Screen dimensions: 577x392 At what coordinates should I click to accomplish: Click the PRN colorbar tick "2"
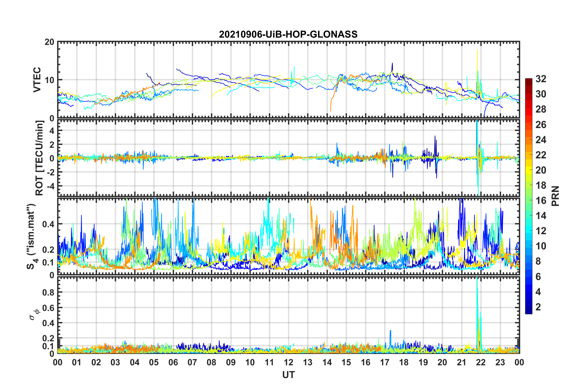coord(538,307)
